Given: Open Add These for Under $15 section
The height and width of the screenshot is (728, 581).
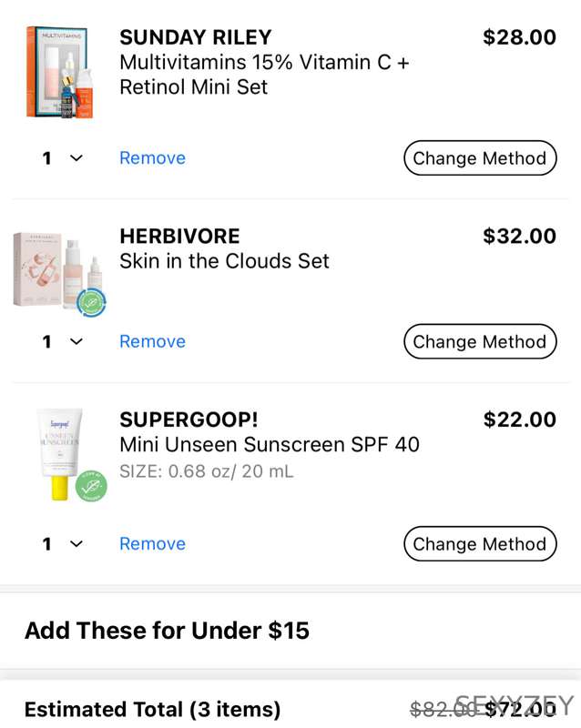Looking at the screenshot, I should point(167,630).
